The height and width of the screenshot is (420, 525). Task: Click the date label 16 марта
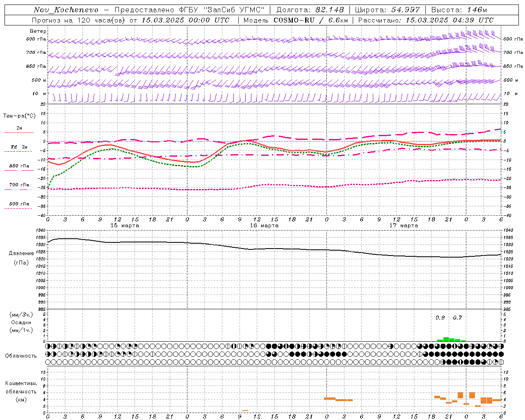tap(265, 226)
